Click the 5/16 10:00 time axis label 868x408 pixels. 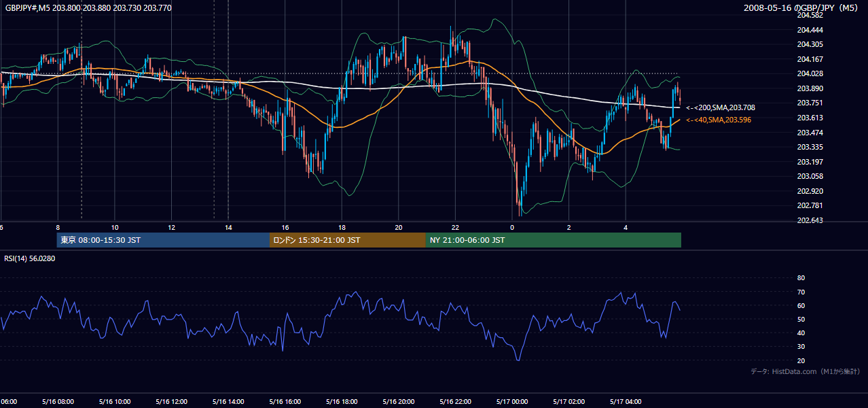point(114,401)
